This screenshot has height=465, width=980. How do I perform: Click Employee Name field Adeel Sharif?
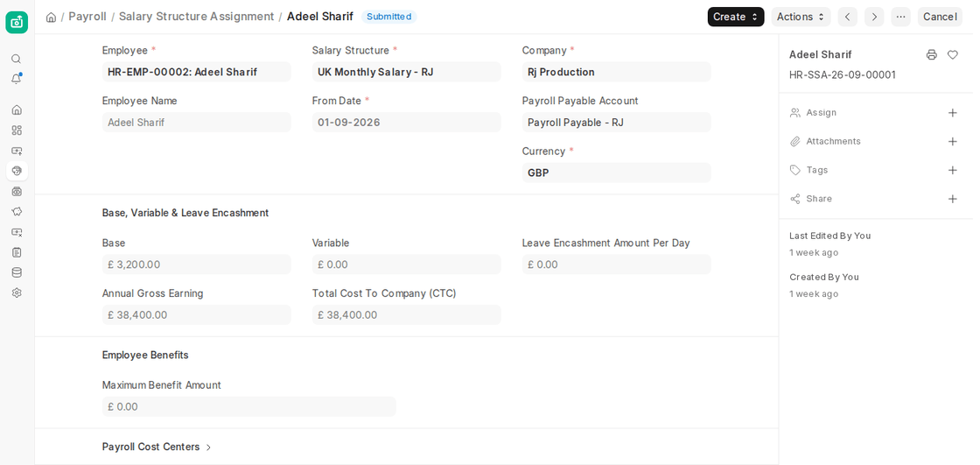[x=196, y=122]
